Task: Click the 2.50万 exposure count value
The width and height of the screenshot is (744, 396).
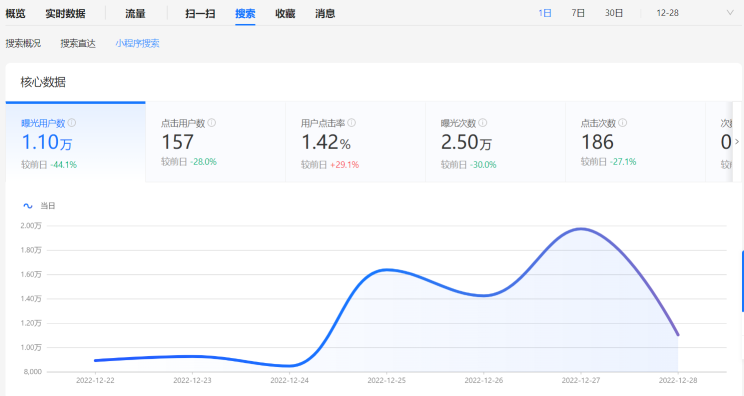Action: [x=466, y=142]
